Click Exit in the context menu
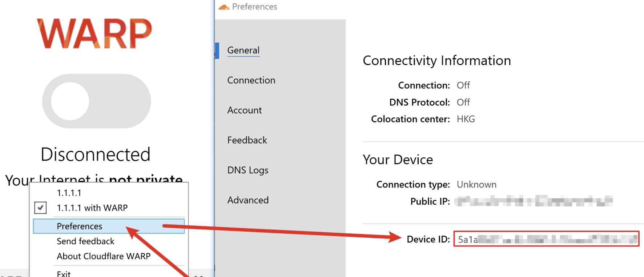 click(64, 273)
